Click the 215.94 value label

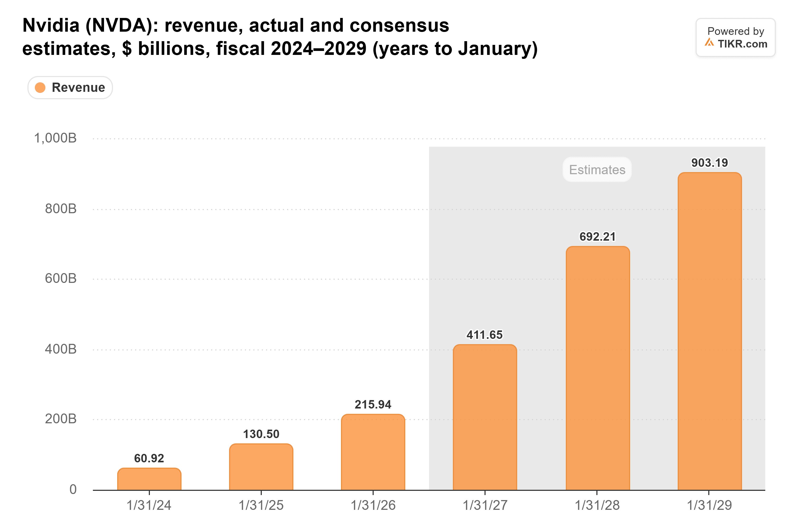(x=373, y=405)
